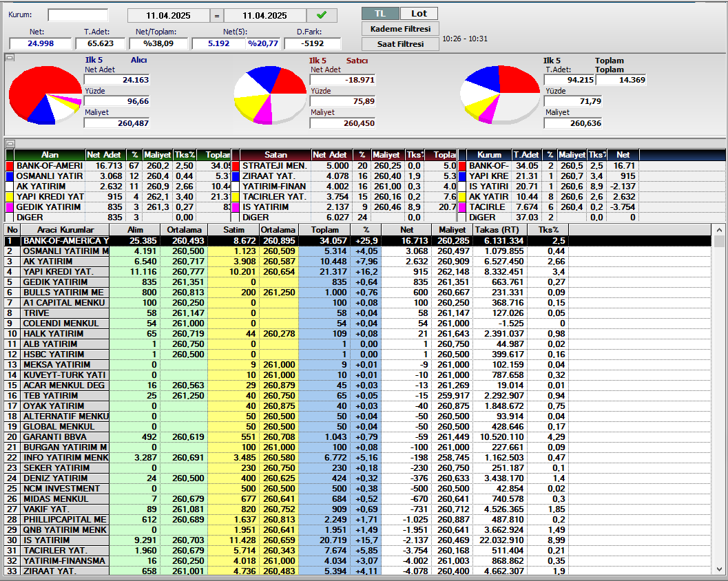
Task: Click red swatch beside STRATEJI MEN.
Action: (236, 166)
